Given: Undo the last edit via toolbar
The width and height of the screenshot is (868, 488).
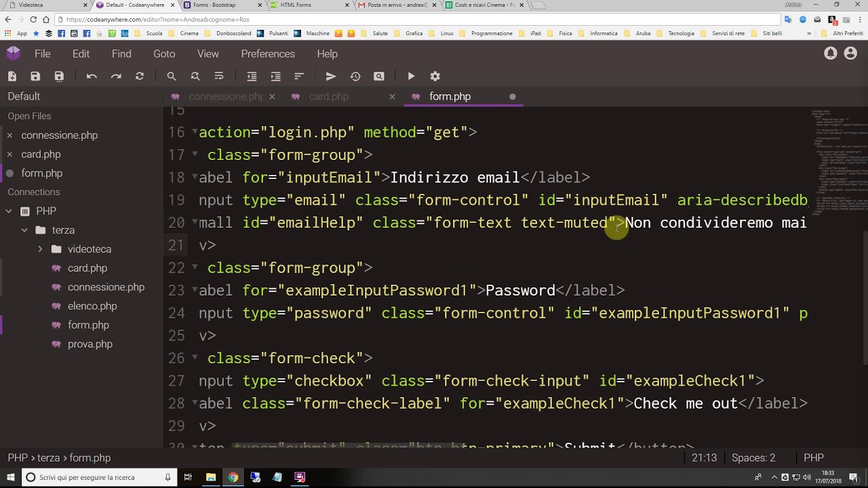Looking at the screenshot, I should pyautogui.click(x=92, y=77).
